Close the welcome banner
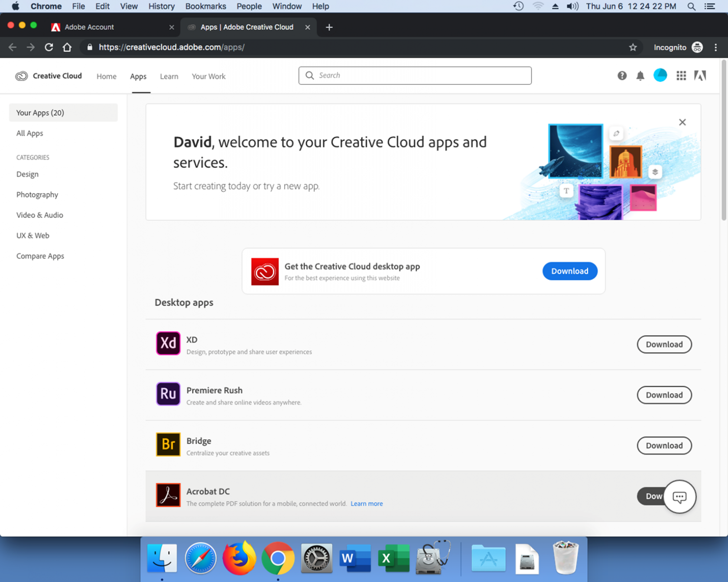This screenshot has height=582, width=728. (x=682, y=122)
